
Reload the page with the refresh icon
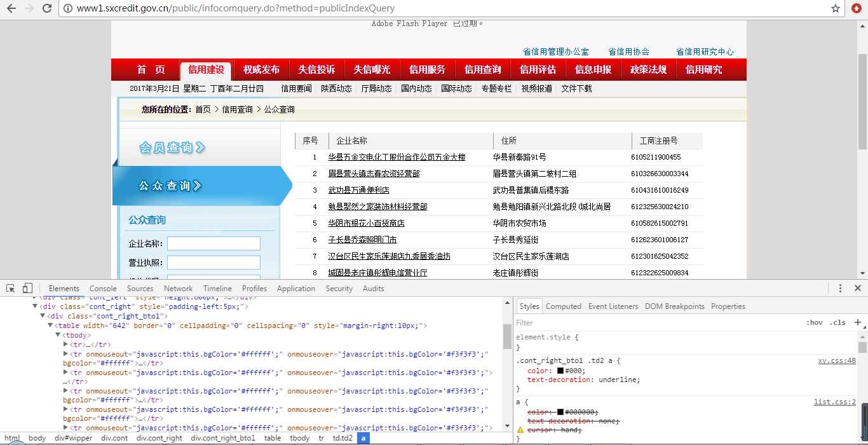[47, 8]
